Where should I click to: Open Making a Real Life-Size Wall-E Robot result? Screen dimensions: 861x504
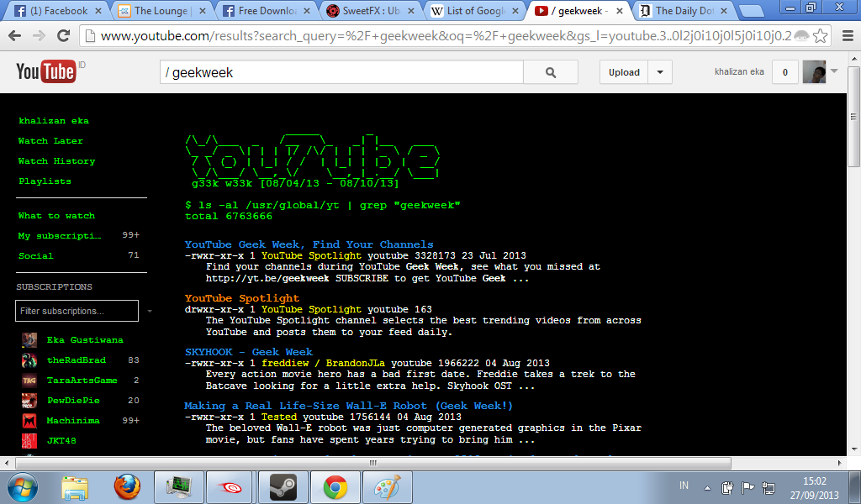tap(348, 406)
